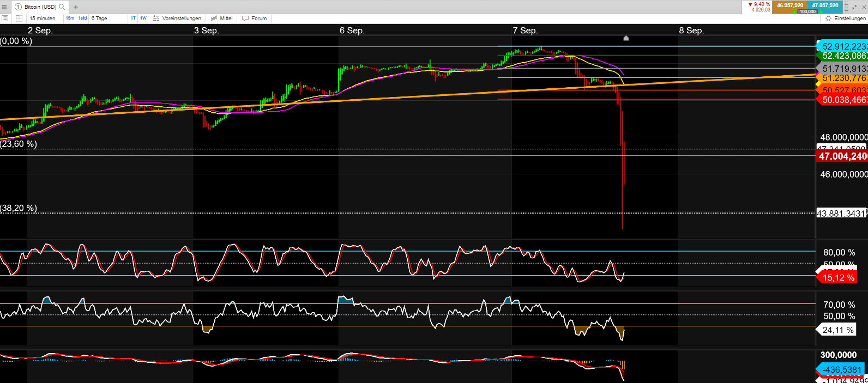Click the alert bell marker above chart
868x383 pixels.
(626, 38)
